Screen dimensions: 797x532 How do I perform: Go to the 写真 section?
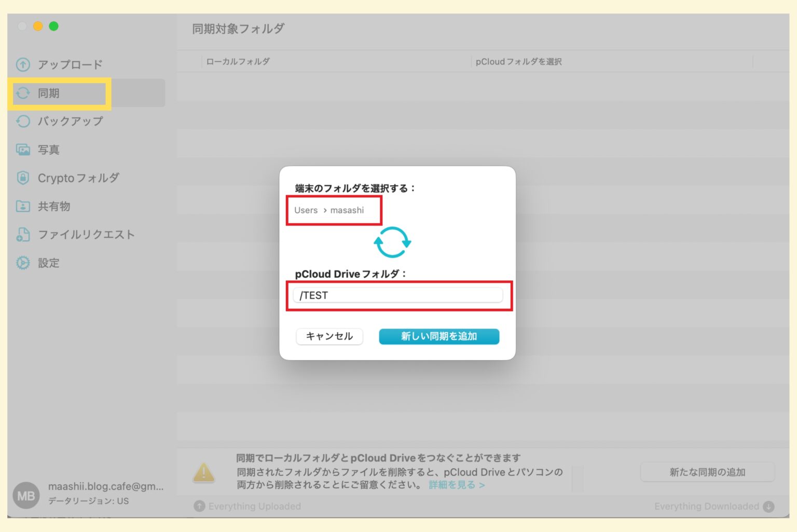pyautogui.click(x=49, y=150)
